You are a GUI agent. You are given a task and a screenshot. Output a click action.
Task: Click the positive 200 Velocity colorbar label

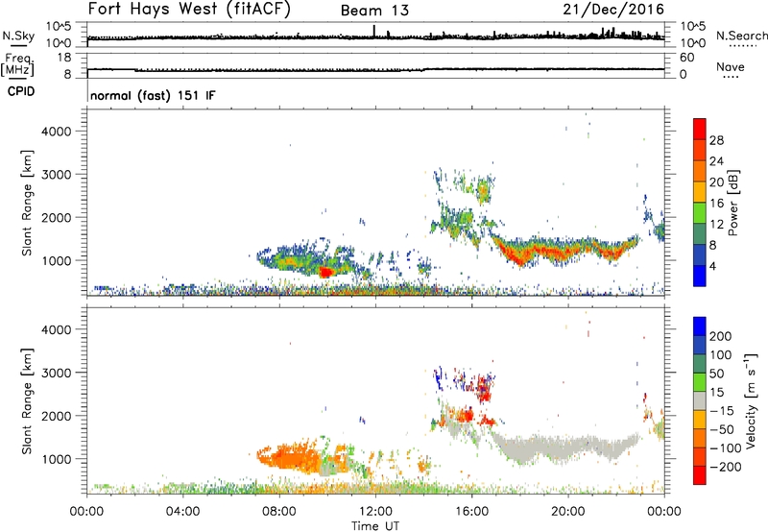coord(720,336)
